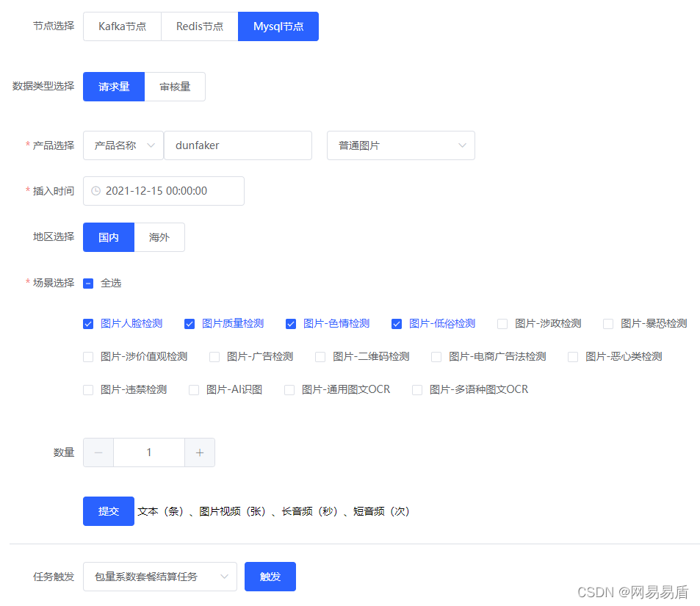700x606 pixels.
Task: Decrease quantity with minus button
Action: (98, 452)
